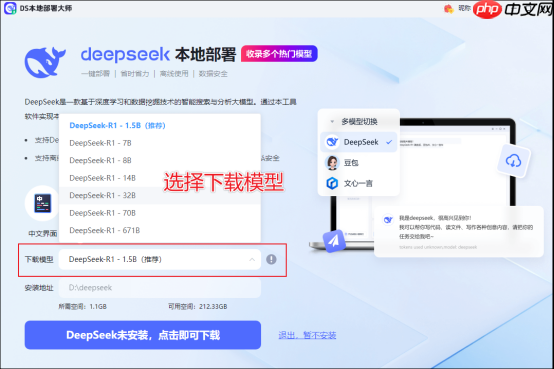This screenshot has width=554, height=369.
Task: Click the user avatar icon at top
Action: click(x=449, y=8)
